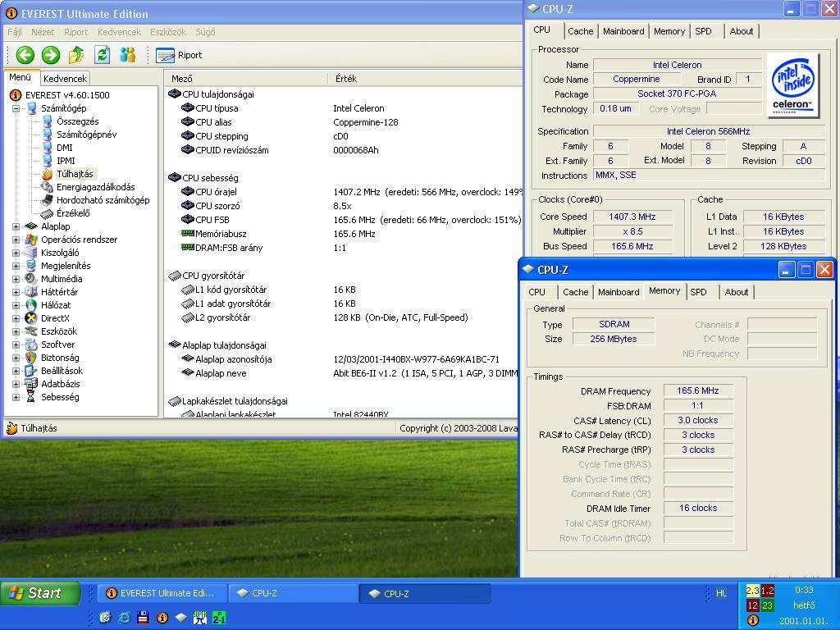
Task: Expand the Multimédia tree node
Action: point(16,279)
